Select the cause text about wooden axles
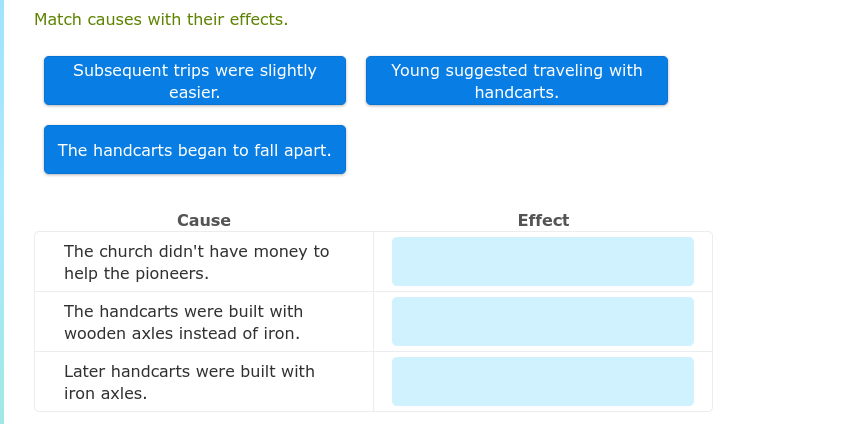 tap(184, 322)
